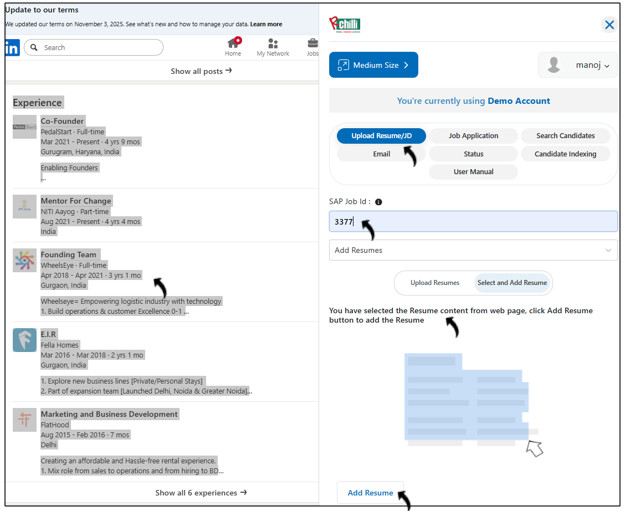Click the SAP Job Id input field
This screenshot has width=627, height=511.
[x=473, y=222]
